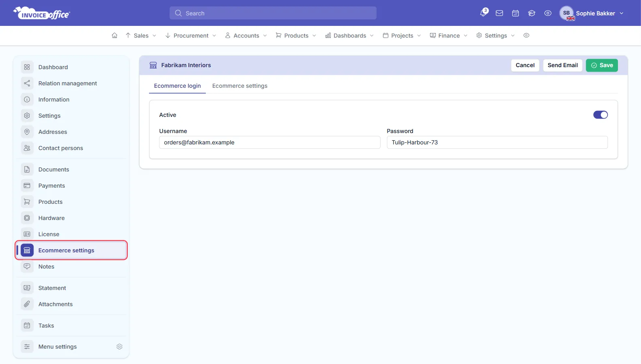Click the Cancel button
Screen dimensions: 641x364
[525, 65]
